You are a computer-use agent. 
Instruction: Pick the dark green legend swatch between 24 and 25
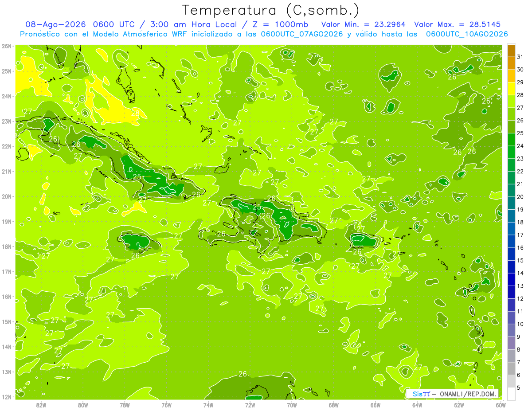(x=511, y=140)
